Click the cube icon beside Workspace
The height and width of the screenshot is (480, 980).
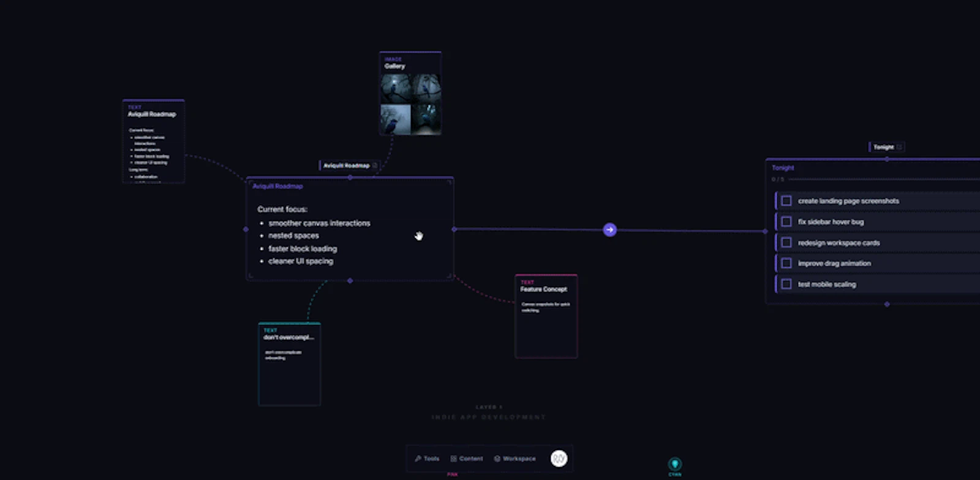(x=497, y=459)
